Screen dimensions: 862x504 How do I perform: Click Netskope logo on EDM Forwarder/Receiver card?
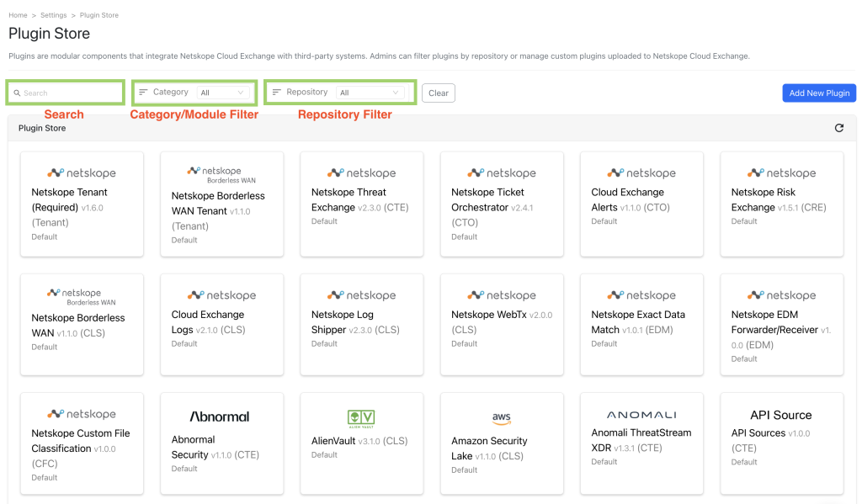point(781,295)
